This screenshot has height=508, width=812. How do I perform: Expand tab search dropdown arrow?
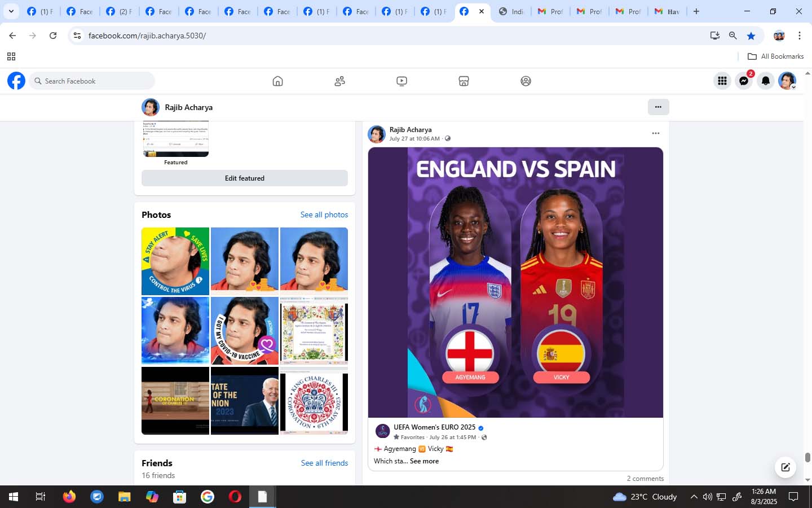pos(11,11)
